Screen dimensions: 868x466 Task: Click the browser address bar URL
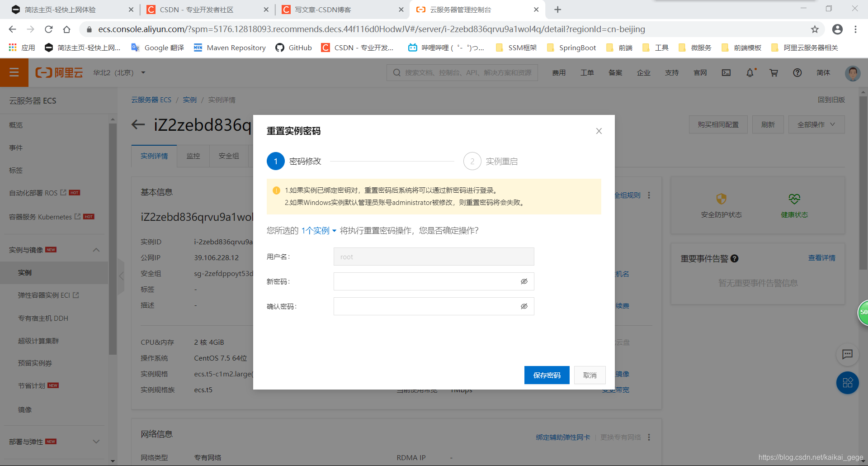(x=372, y=29)
